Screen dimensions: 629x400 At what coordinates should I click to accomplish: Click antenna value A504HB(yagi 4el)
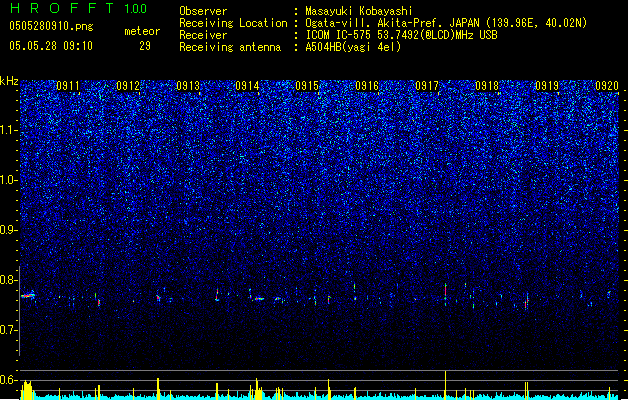(353, 47)
